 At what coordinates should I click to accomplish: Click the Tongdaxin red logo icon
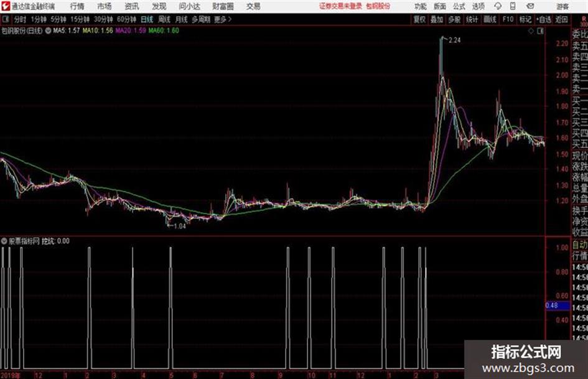[5, 6]
